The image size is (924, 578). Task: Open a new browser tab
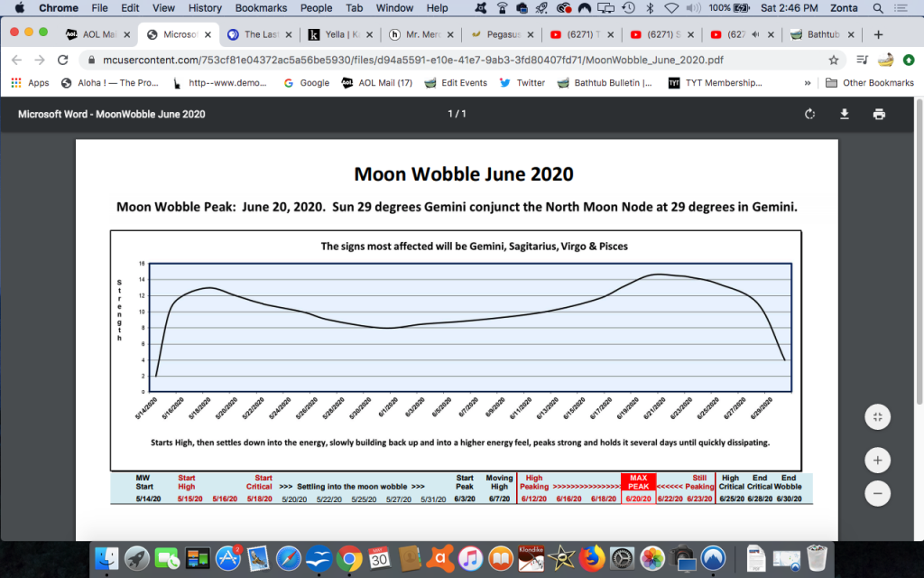[878, 35]
